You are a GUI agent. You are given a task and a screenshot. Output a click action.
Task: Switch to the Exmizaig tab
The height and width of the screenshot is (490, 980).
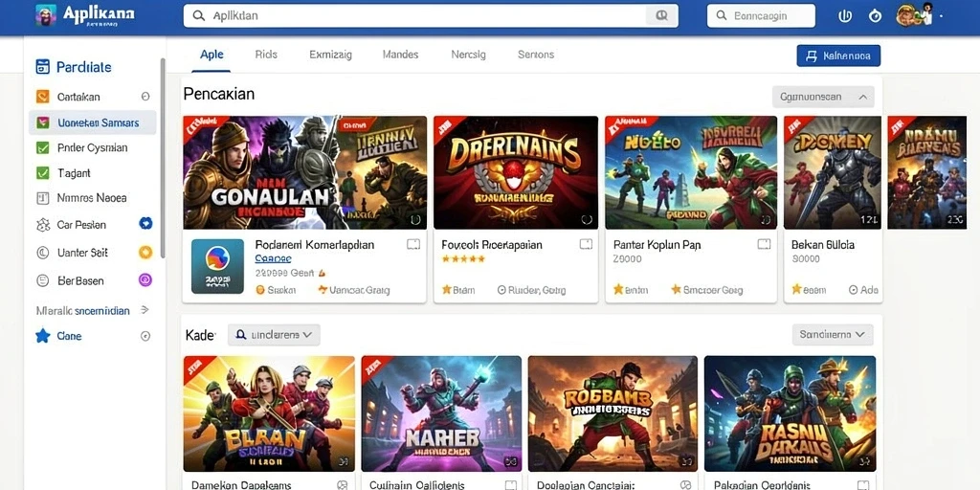[x=330, y=55]
